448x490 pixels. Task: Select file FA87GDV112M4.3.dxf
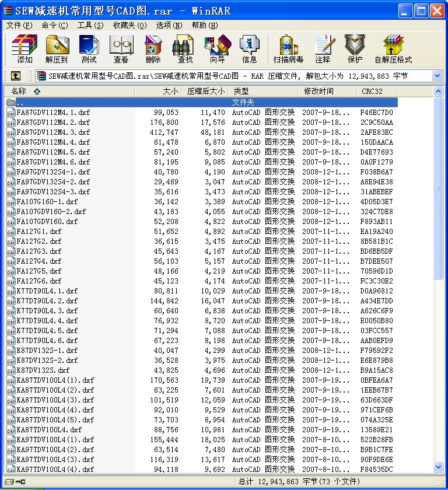53,132
